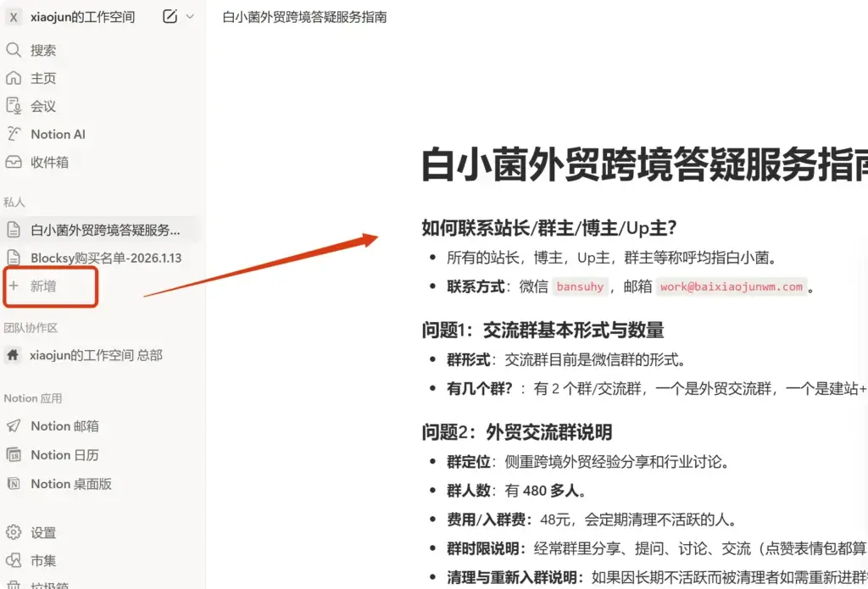The width and height of the screenshot is (868, 589).
Task: Open the 市集 marketplace
Action: [42, 561]
